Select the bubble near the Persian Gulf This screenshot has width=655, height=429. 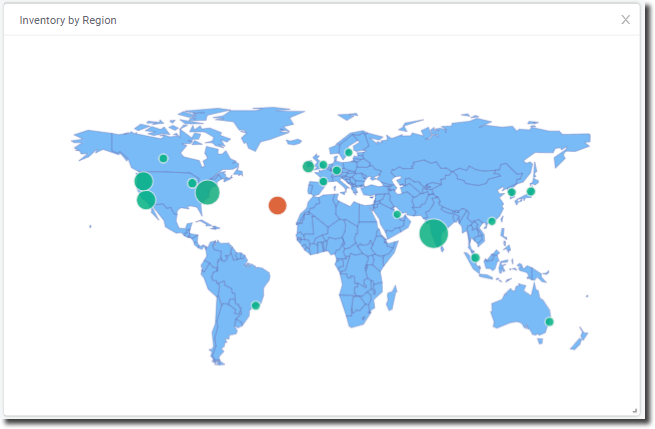click(397, 214)
